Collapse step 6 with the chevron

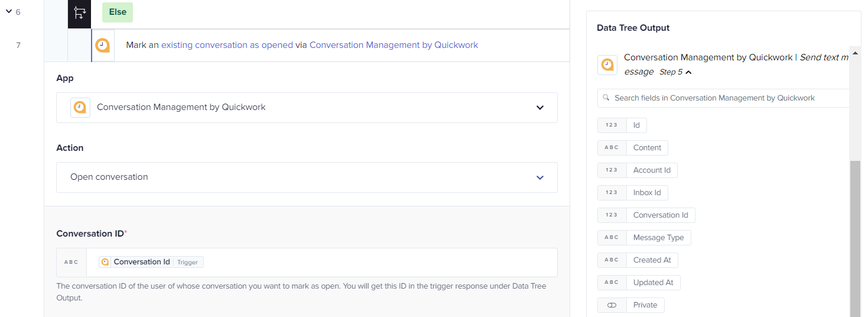8,12
